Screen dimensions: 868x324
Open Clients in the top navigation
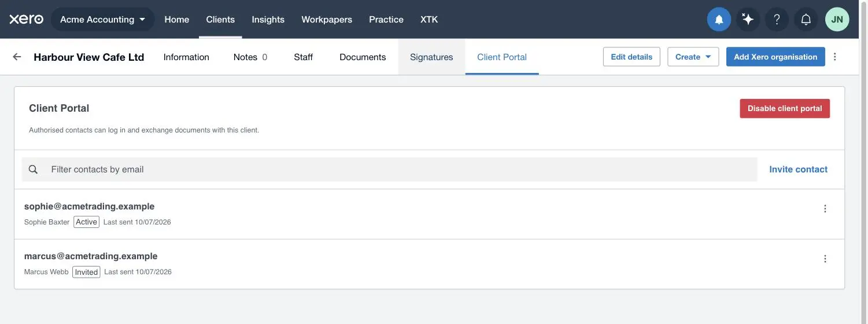pyautogui.click(x=220, y=19)
